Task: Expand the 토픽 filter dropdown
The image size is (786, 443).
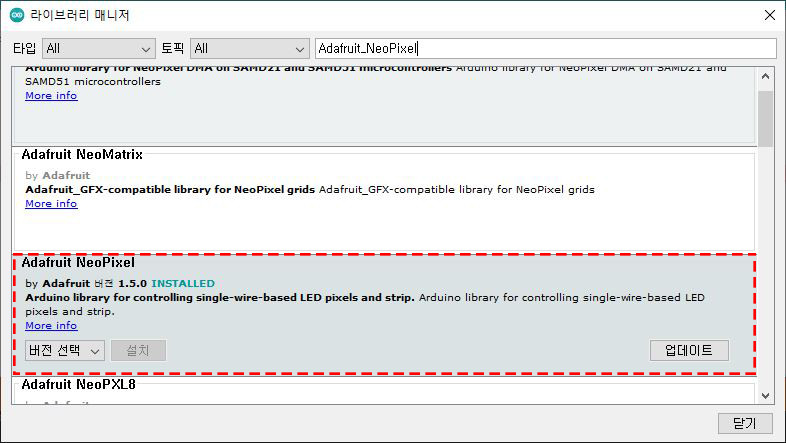Action: point(249,48)
